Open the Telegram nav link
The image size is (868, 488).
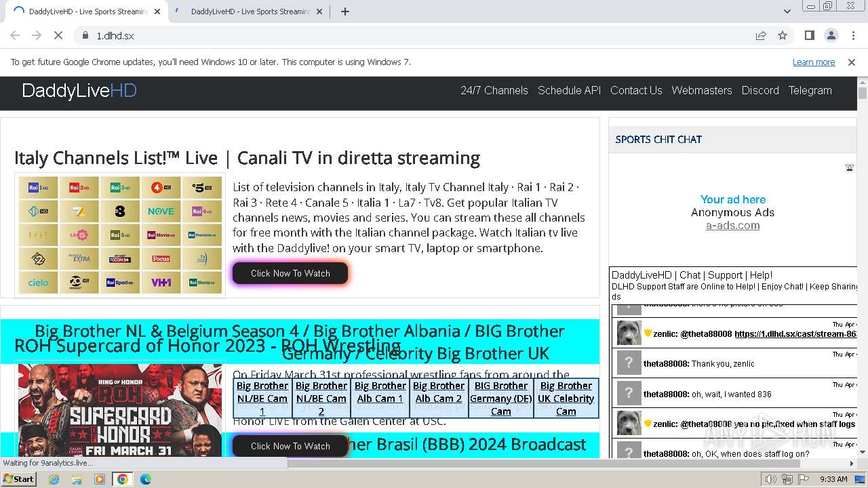coord(810,90)
